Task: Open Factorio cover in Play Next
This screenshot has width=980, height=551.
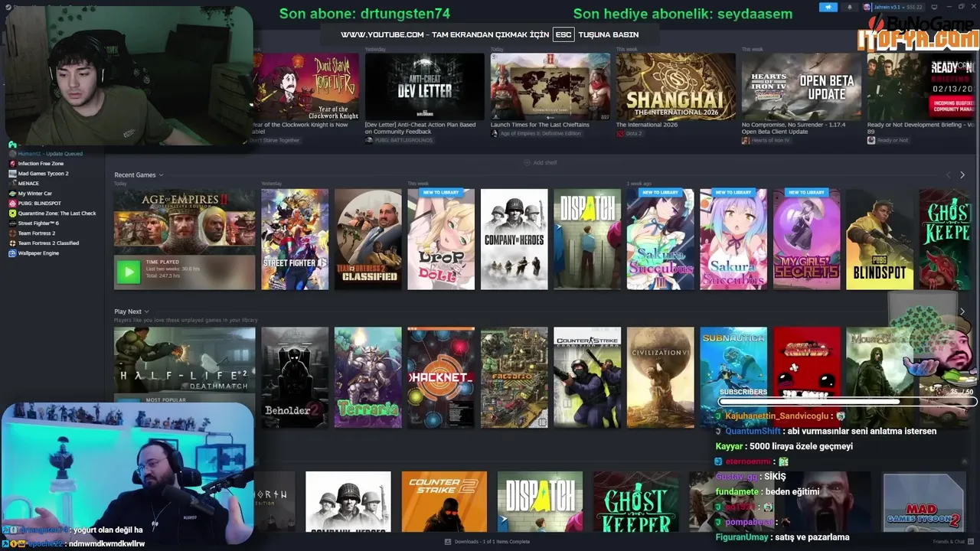Action: [x=514, y=377]
